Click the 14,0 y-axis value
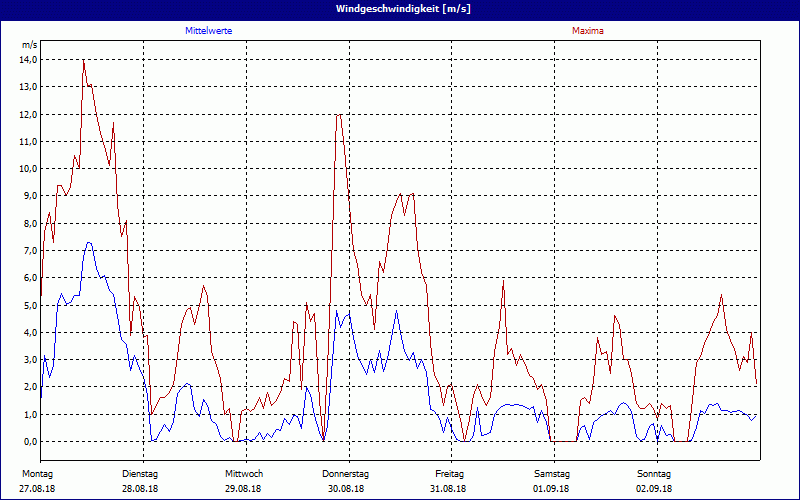The image size is (800, 500). pos(28,60)
